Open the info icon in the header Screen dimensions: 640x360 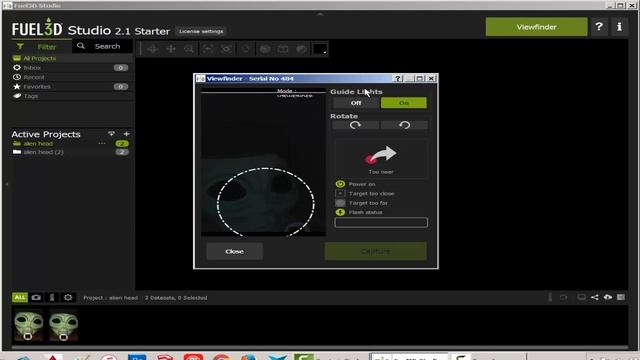[x=619, y=27]
